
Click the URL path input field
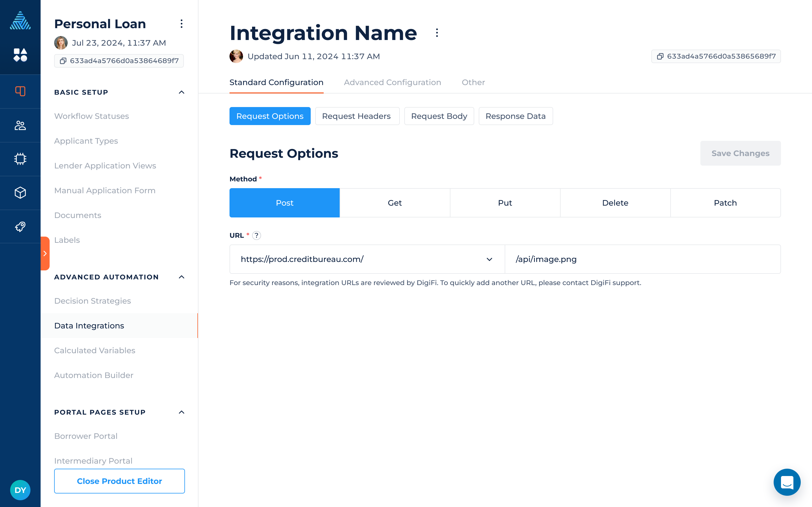tap(642, 259)
